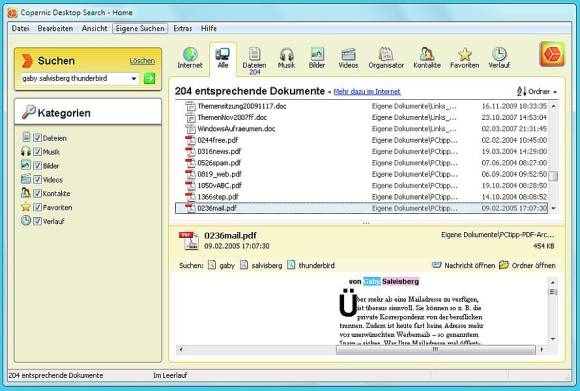Click the Löschen link to clear search
The image size is (580, 391).
pos(142,61)
